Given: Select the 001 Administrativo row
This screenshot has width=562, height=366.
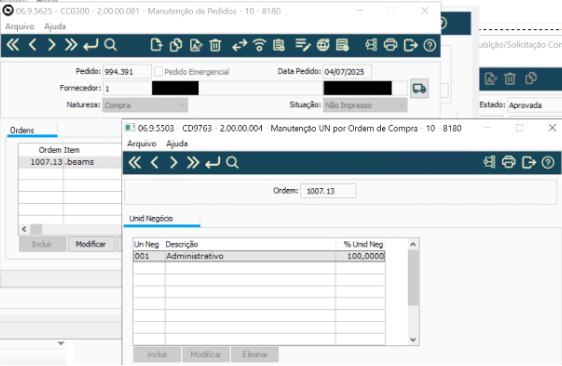Looking at the screenshot, I should coord(259,256).
